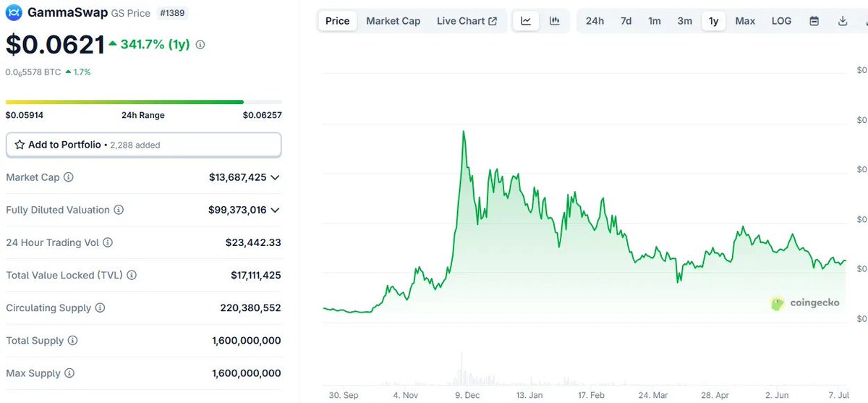Set chart range to 1m
This screenshot has width=868, height=403.
coord(655,21)
